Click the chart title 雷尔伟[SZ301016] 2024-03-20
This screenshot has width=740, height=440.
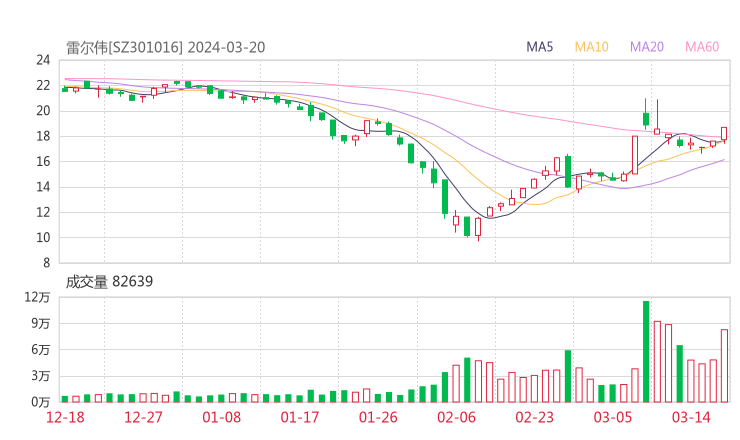pos(165,47)
